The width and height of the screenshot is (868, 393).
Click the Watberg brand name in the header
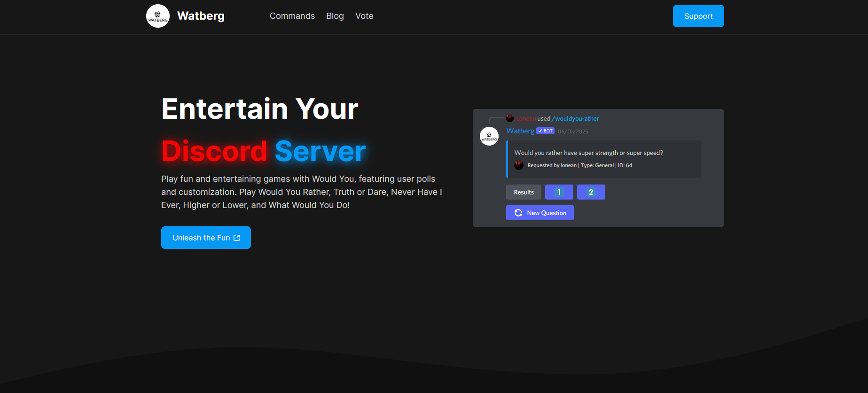201,16
